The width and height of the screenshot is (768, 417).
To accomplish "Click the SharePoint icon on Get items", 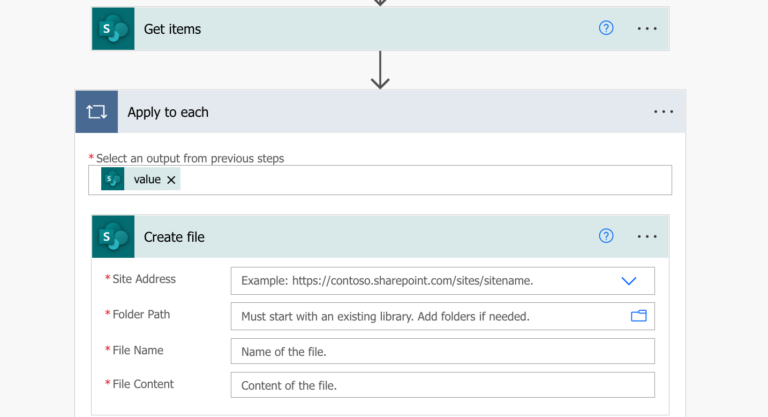I will [x=113, y=29].
